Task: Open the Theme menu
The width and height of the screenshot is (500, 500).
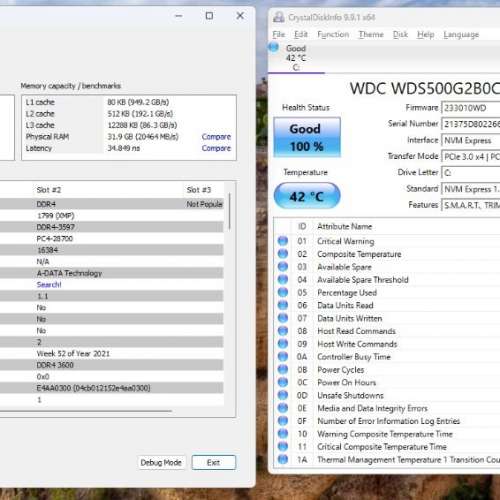Action: point(371,34)
